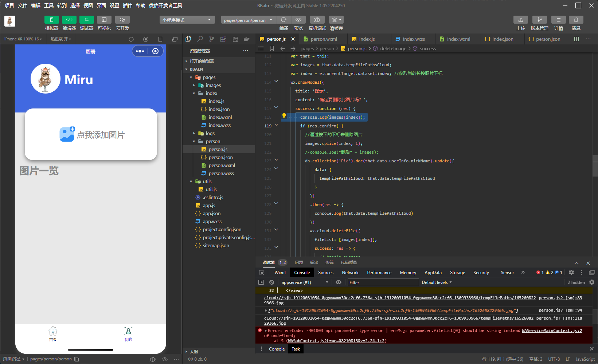Switch to Task drawer tab
Viewport: 598px width, 364px height.
point(296,349)
